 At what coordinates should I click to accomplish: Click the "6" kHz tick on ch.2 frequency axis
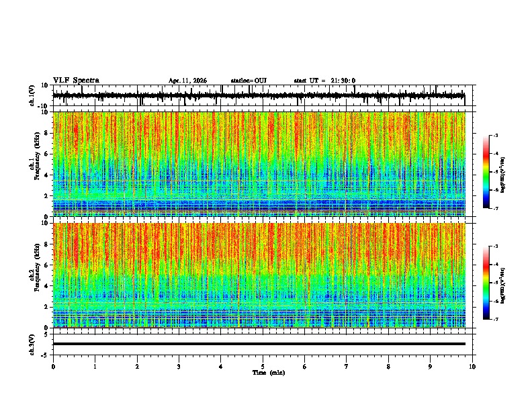pos(47,265)
